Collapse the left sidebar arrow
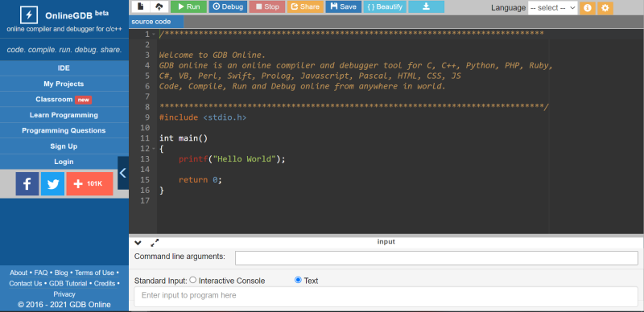This screenshot has height=312, width=644. (x=123, y=173)
